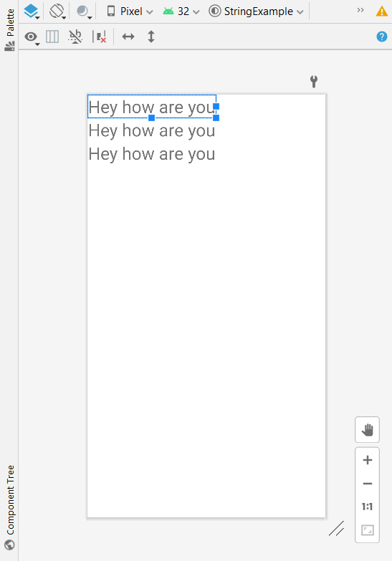Open help with the question mark icon

[x=382, y=37]
